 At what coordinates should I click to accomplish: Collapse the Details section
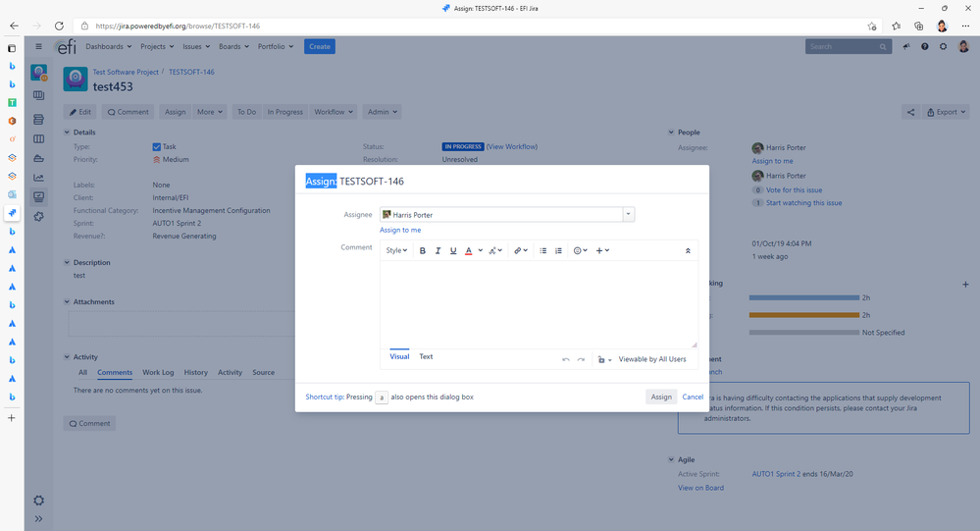coord(67,133)
